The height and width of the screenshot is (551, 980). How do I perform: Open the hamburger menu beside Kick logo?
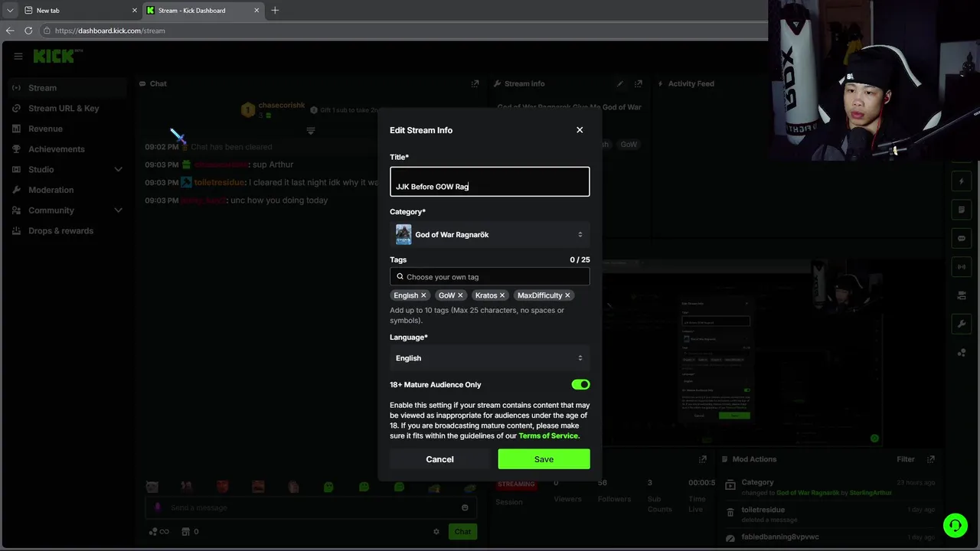(18, 56)
